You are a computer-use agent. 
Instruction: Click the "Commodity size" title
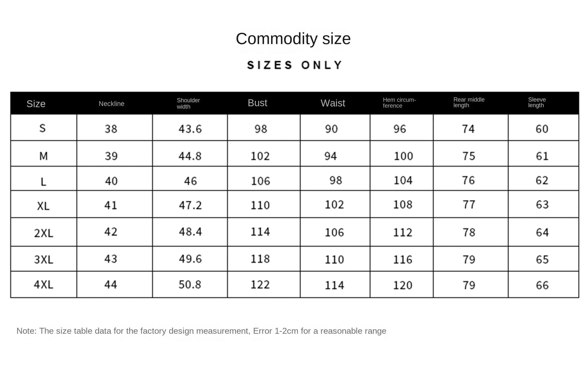pos(293,39)
